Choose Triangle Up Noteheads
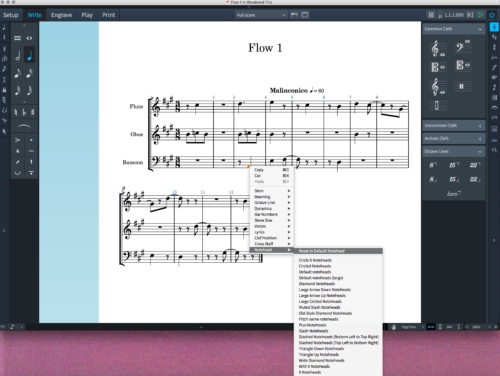500x376 pixels. (x=338, y=355)
